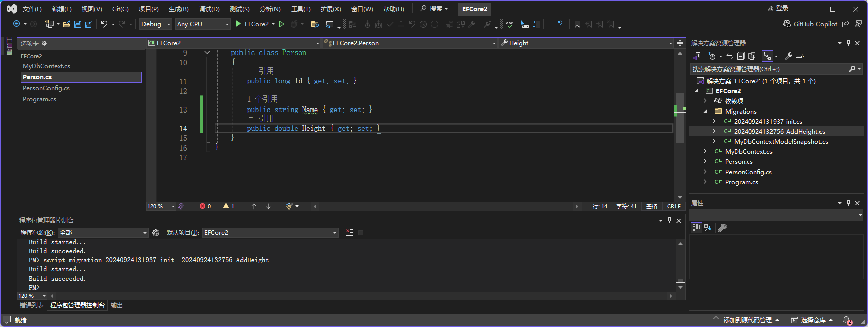Click the Save All icon
Image resolution: width=868 pixels, height=327 pixels.
[89, 24]
